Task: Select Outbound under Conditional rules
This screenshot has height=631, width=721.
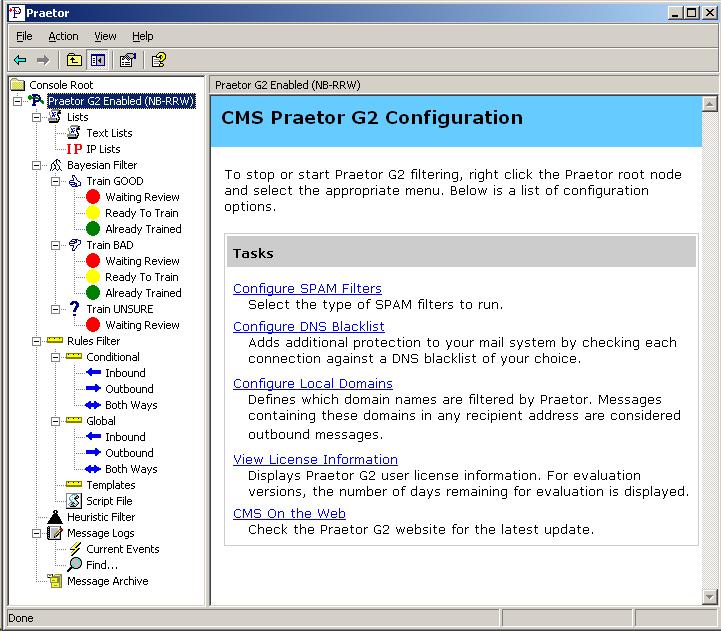Action: pos(129,389)
